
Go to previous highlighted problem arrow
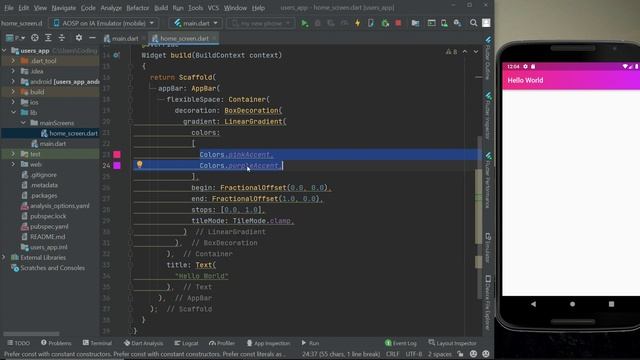point(465,52)
